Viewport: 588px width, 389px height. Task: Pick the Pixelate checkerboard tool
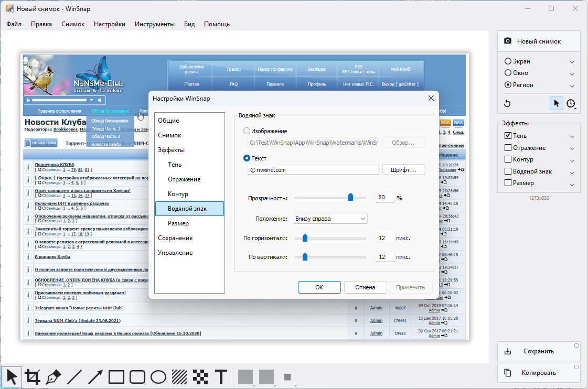(x=200, y=377)
